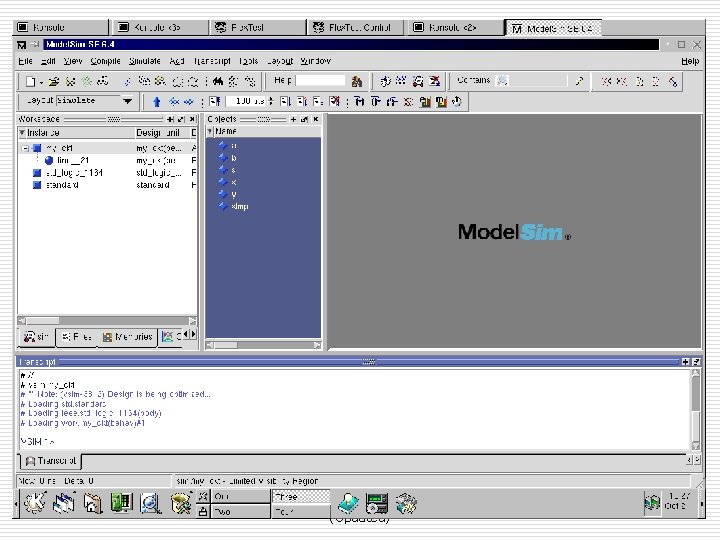
Task: Click sort arrow on Name column header
Action: point(210,131)
